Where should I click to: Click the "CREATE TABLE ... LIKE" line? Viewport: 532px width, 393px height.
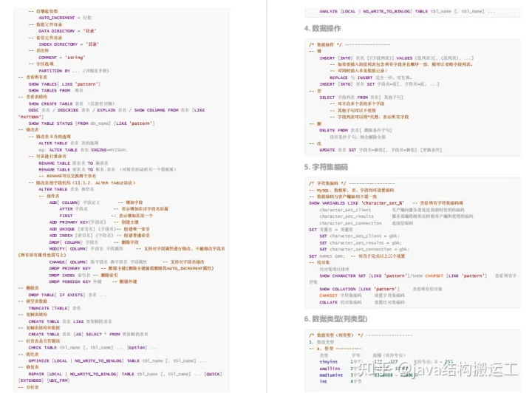(70, 321)
